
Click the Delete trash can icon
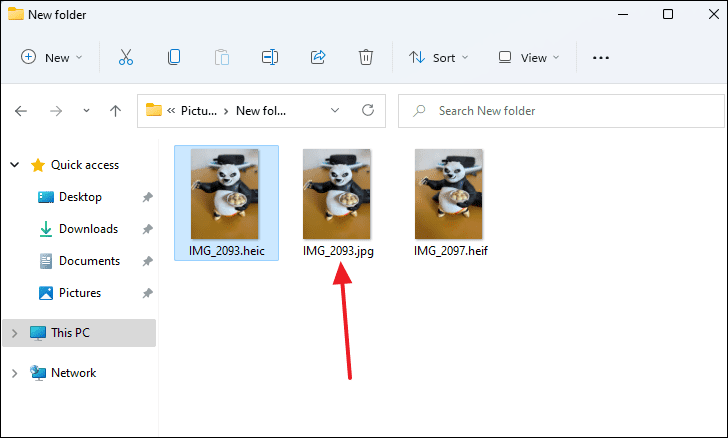tap(366, 58)
